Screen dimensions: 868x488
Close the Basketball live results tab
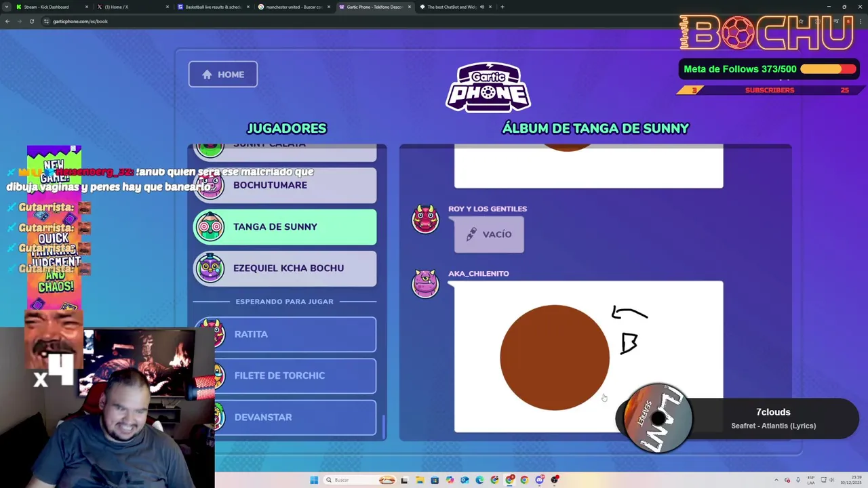(248, 7)
